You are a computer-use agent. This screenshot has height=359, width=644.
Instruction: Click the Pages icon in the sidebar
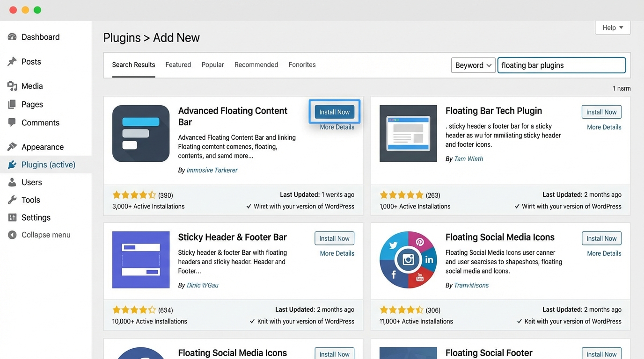point(11,104)
